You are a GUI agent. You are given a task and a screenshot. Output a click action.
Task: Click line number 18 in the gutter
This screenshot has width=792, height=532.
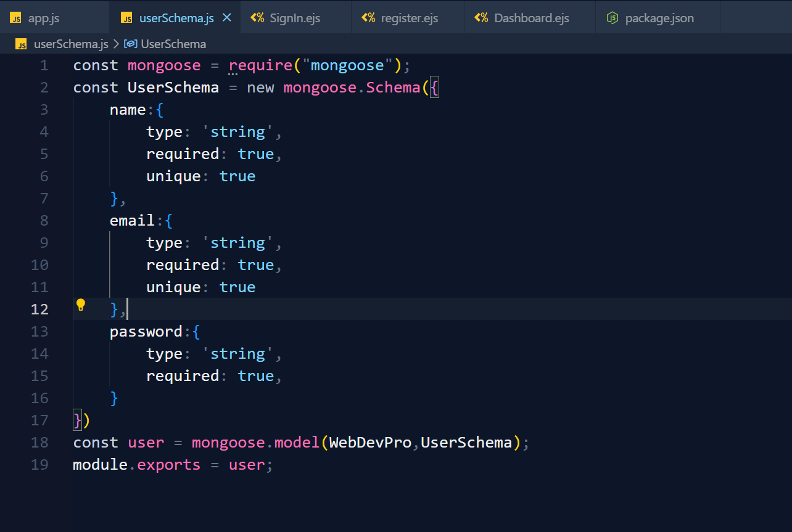click(39, 443)
